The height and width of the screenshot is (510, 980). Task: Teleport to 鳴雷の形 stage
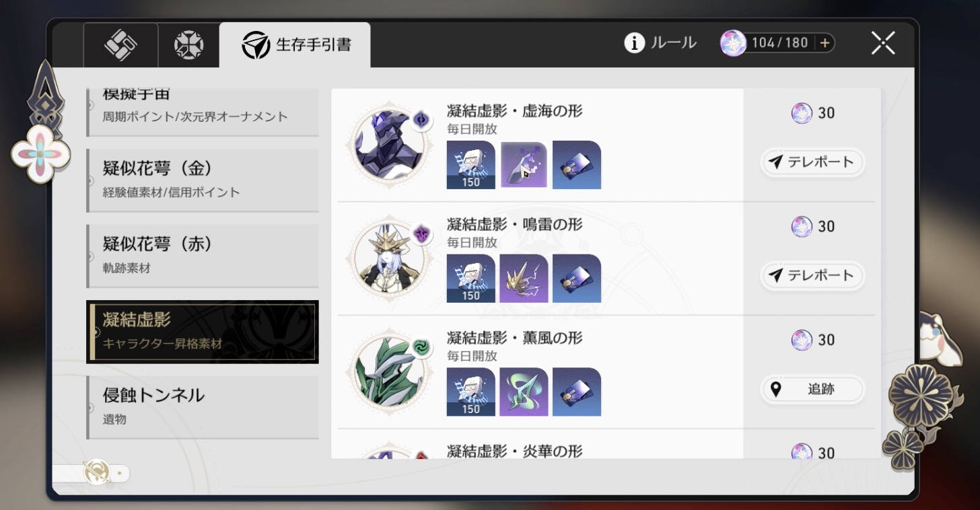coord(812,275)
